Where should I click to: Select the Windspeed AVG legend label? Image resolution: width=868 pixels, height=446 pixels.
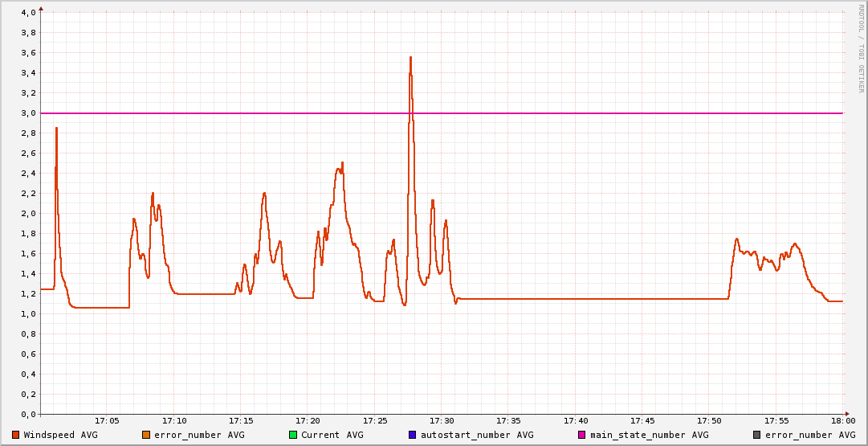click(60, 435)
